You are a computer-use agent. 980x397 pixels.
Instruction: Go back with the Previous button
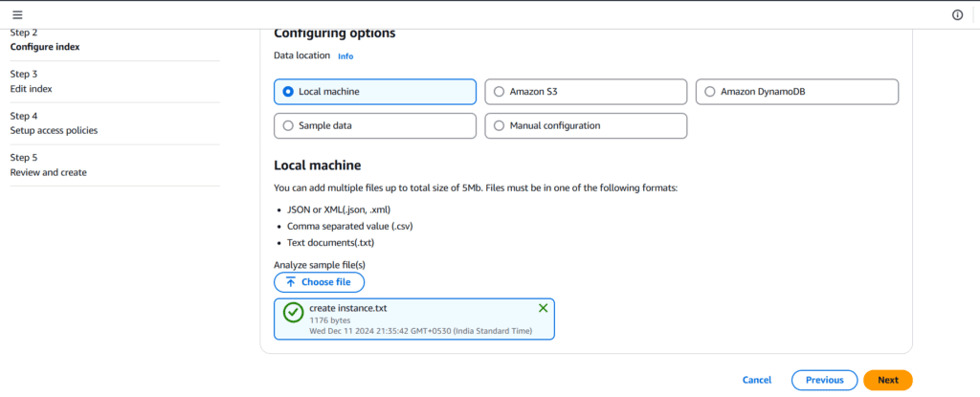(x=824, y=380)
